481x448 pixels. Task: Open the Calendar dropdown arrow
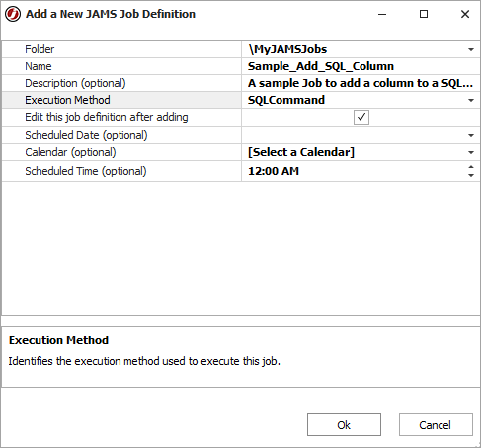pyautogui.click(x=471, y=152)
